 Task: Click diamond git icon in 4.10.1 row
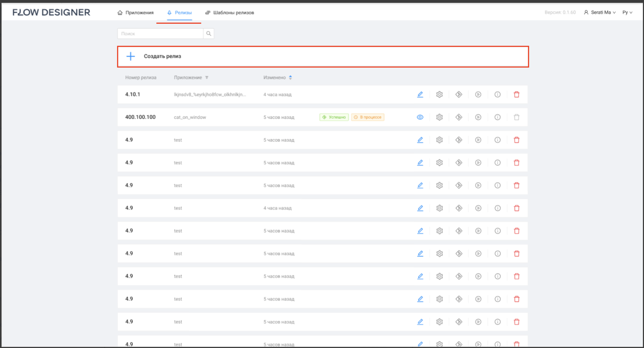(x=459, y=94)
